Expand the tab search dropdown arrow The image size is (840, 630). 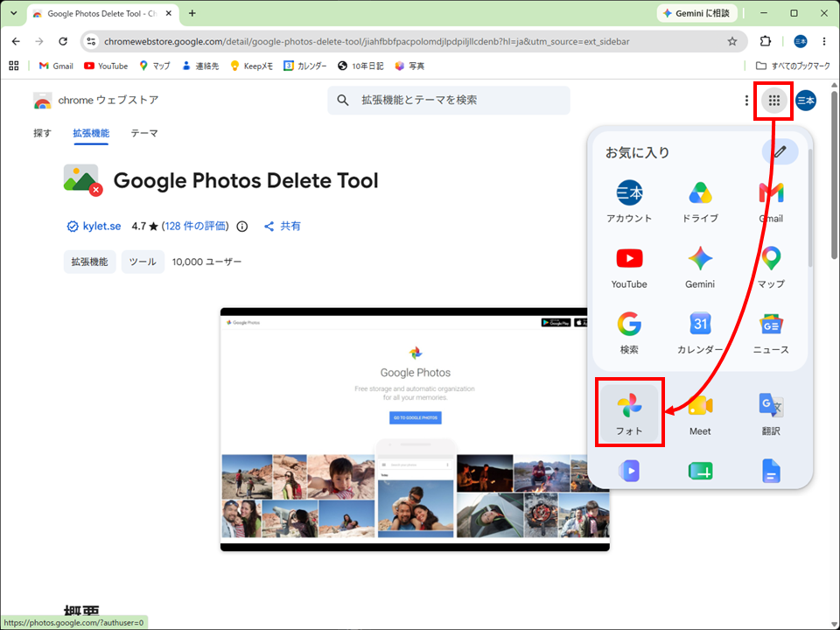click(x=14, y=13)
